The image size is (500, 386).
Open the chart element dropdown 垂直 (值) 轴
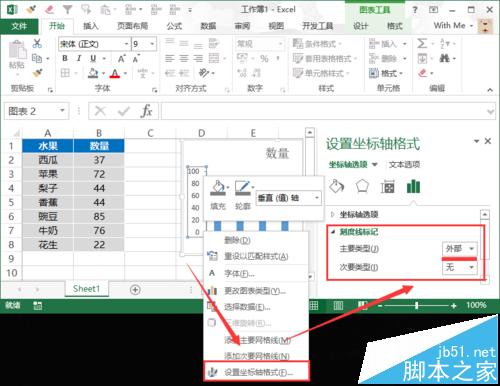click(x=317, y=198)
